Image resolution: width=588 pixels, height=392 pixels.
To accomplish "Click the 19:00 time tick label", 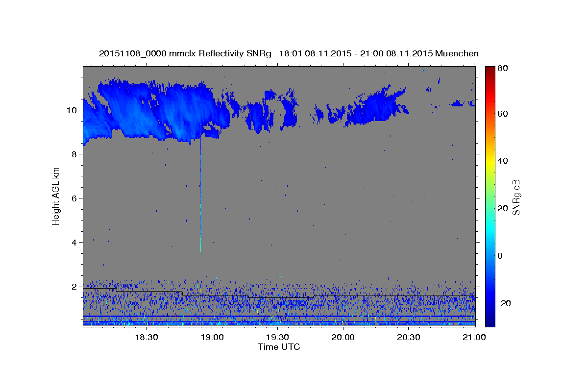I will [211, 338].
